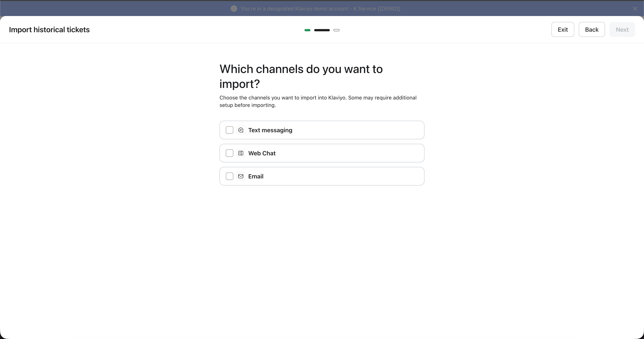Enable the Web Chat checkbox
The height and width of the screenshot is (339, 644).
230,153
